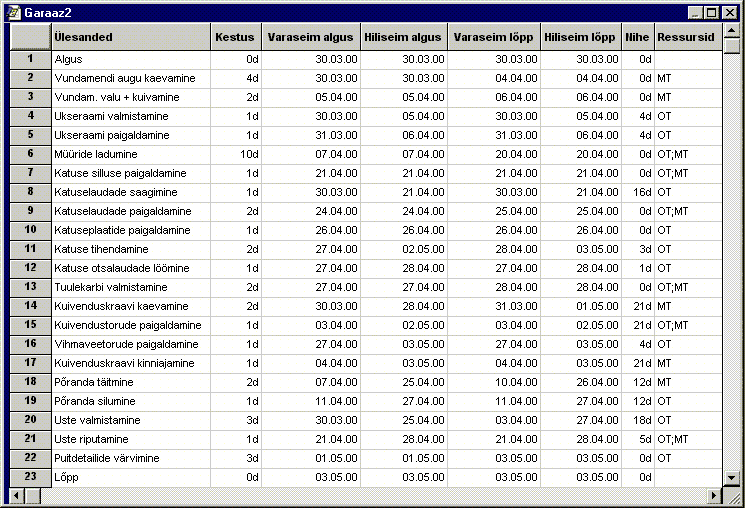This screenshot has width=745, height=508.
Task: Click the Hiliseim algus column header
Action: (x=404, y=37)
